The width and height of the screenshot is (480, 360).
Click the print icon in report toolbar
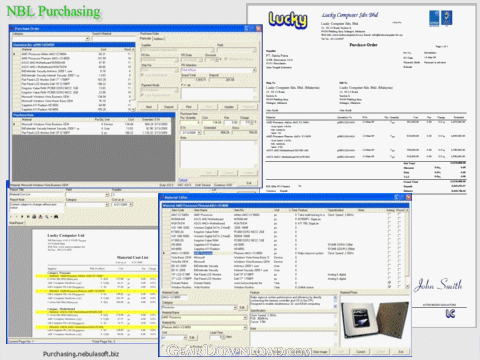click(34, 216)
